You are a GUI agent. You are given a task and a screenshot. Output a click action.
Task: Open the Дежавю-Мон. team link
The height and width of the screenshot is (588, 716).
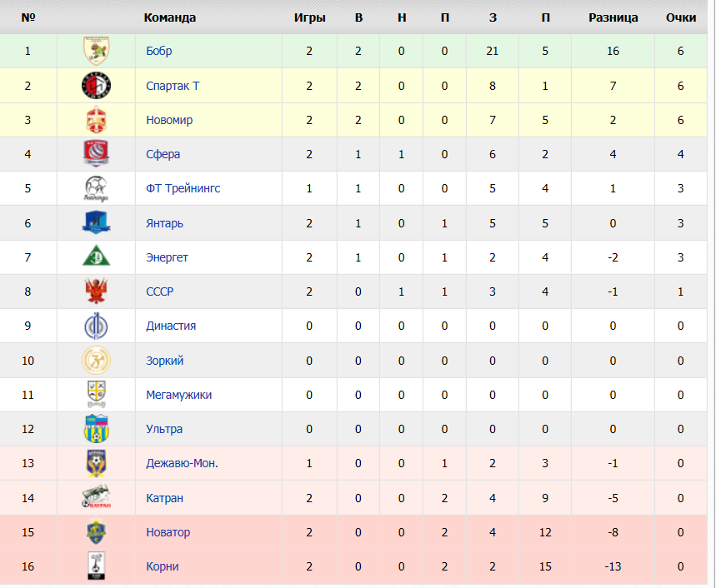pos(183,463)
